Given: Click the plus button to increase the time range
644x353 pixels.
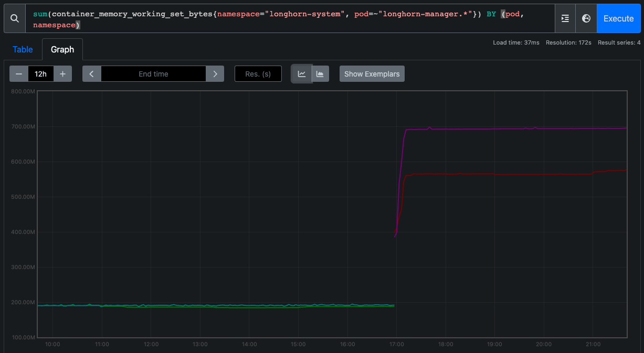Looking at the screenshot, I should 62,73.
